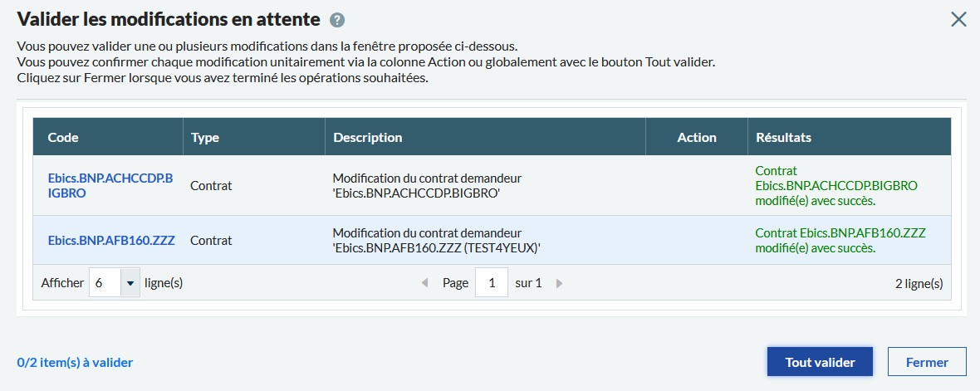Click the page number input field
The width and height of the screenshot is (980, 391).
(x=492, y=283)
